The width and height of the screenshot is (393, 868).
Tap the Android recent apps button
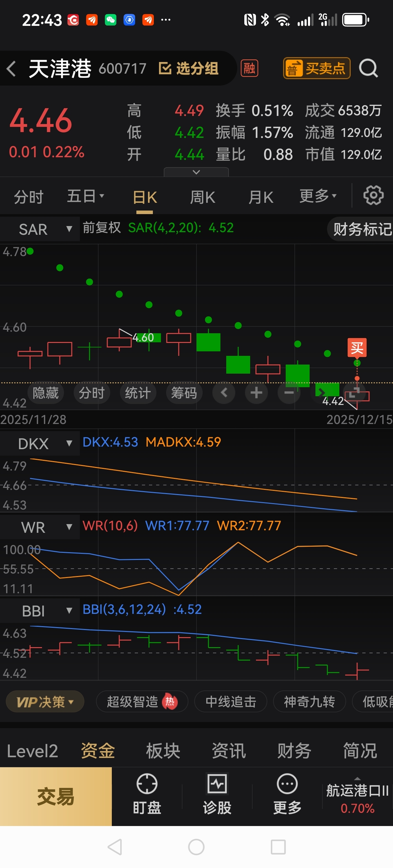pyautogui.click(x=278, y=847)
